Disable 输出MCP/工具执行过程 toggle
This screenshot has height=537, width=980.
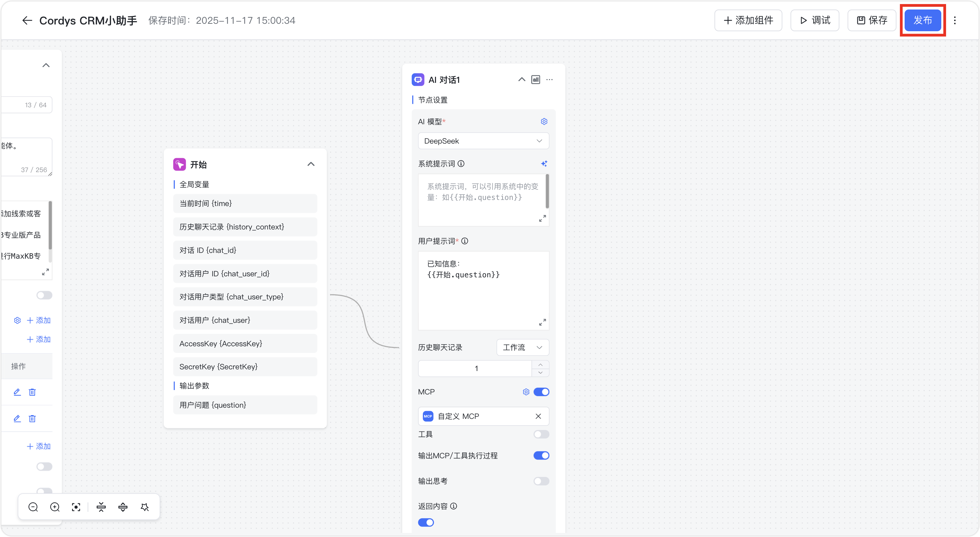pos(541,455)
